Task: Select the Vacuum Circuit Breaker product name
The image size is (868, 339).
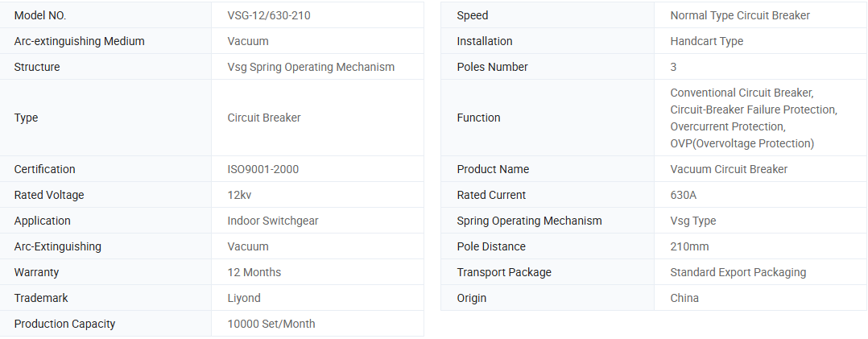Action: coord(729,169)
